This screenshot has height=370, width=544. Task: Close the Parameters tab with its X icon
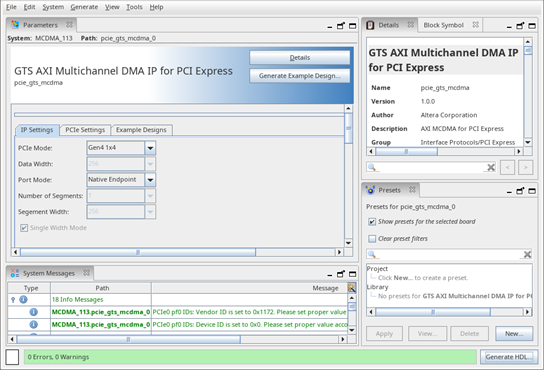(x=69, y=25)
